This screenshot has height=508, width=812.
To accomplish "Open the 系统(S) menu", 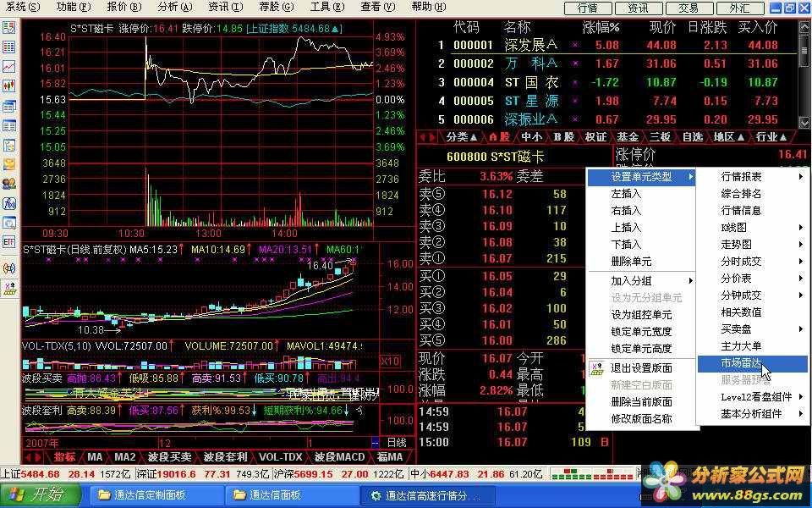I will pyautogui.click(x=24, y=7).
